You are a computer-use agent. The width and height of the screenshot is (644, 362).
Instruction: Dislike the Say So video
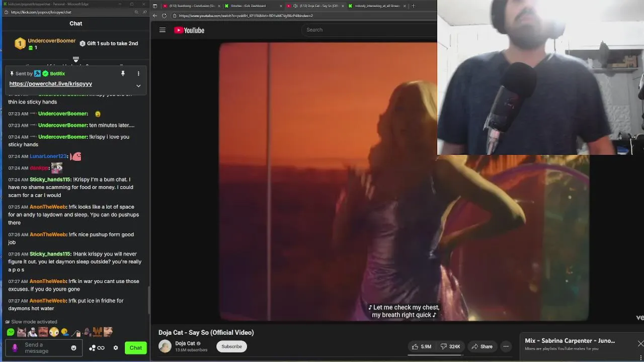450,346
